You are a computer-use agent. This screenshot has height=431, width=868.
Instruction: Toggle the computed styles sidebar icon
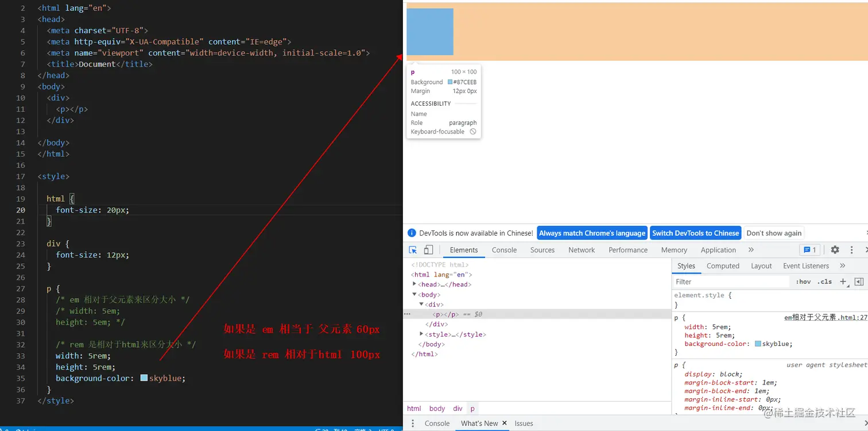tap(859, 282)
